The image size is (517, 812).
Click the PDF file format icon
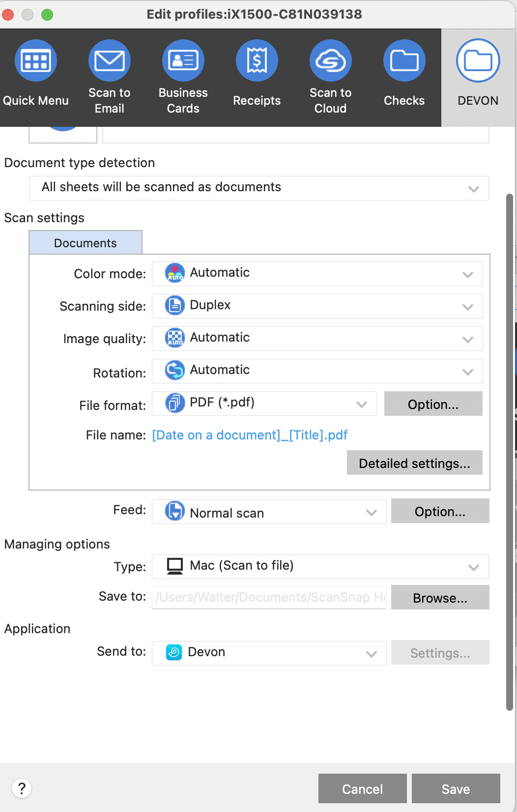pyautogui.click(x=174, y=403)
